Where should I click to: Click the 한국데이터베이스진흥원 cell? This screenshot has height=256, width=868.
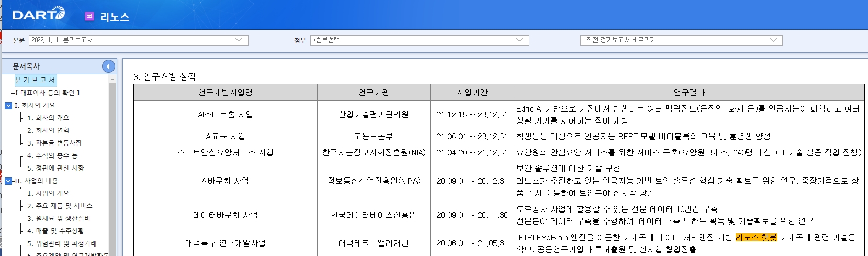[x=374, y=215]
